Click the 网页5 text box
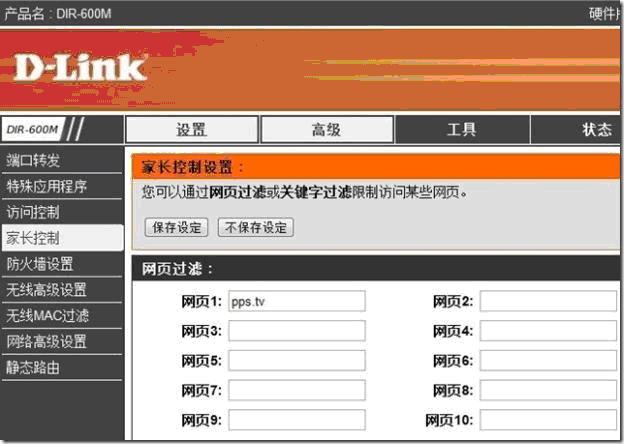 point(296,361)
